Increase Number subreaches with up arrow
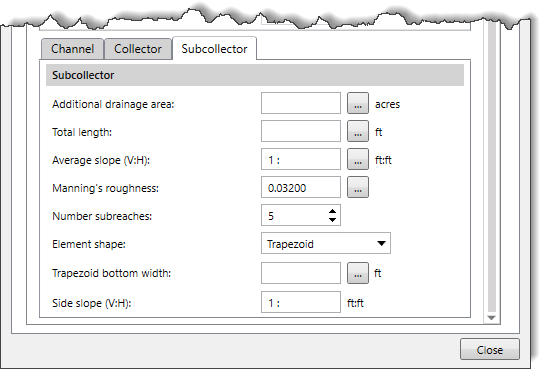The height and width of the screenshot is (369, 546). (x=333, y=211)
